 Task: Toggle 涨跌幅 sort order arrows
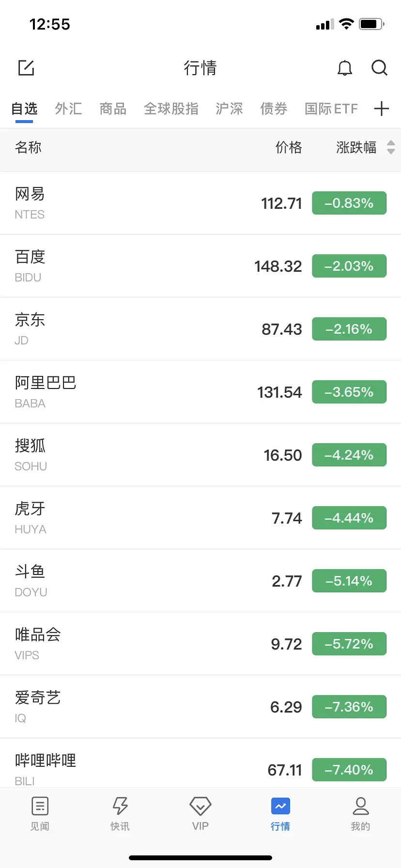pyautogui.click(x=391, y=147)
